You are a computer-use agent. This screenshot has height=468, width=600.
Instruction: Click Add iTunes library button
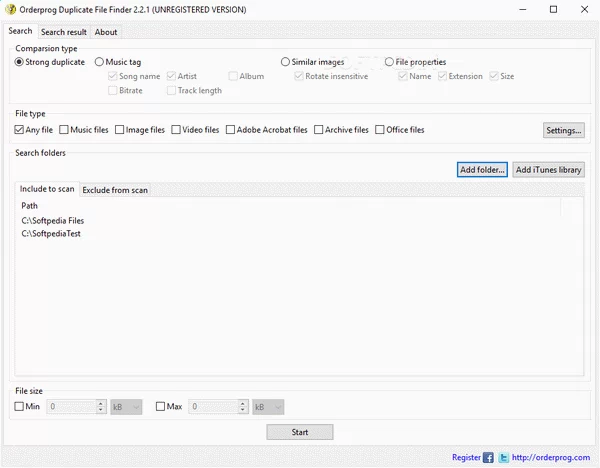548,170
